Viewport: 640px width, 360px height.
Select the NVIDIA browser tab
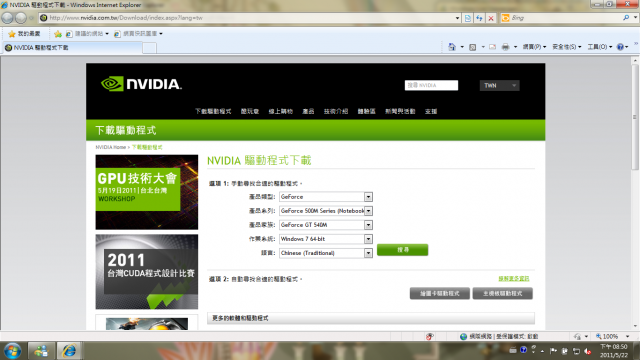click(72, 48)
